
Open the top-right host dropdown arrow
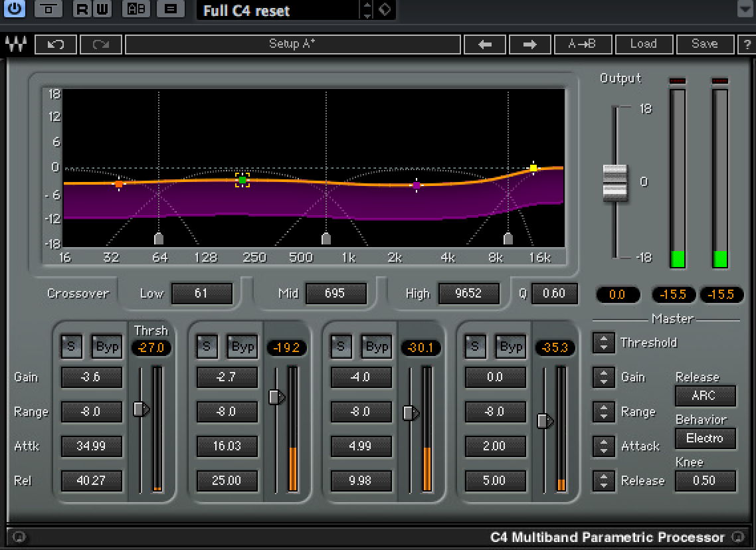point(745,9)
